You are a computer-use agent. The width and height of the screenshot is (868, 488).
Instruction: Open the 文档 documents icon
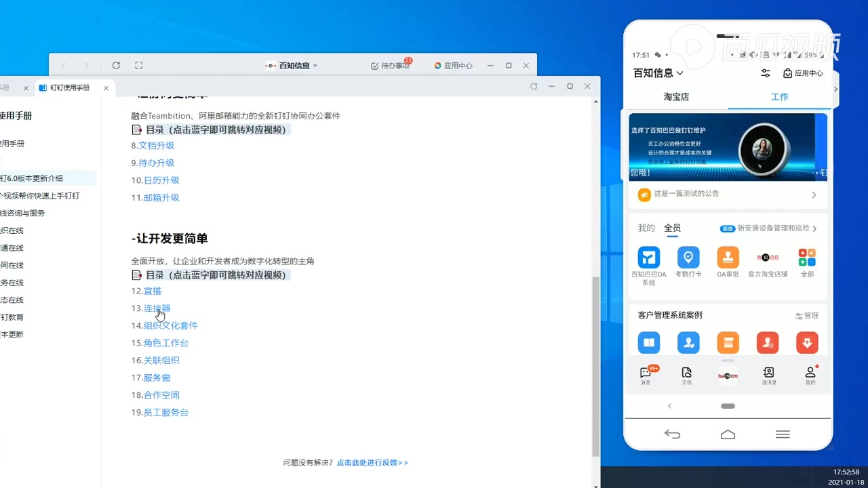pyautogui.click(x=687, y=373)
